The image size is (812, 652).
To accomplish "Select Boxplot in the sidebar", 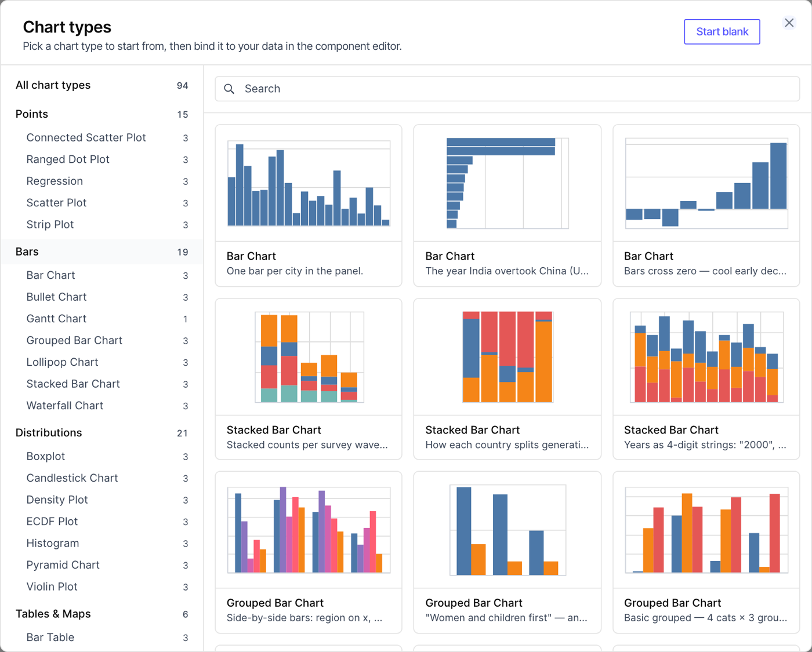I will pyautogui.click(x=102, y=456).
